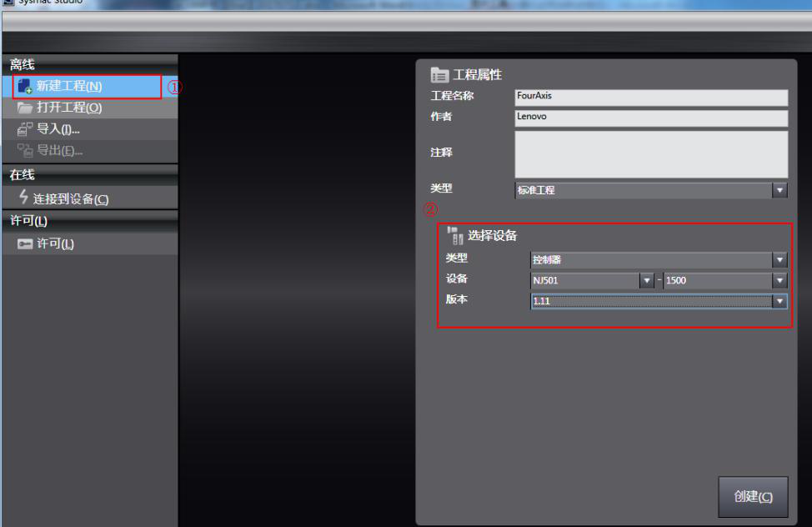Viewport: 812px width, 527px height.
Task: Click the lightning Connect to Device icon
Action: coord(23,197)
